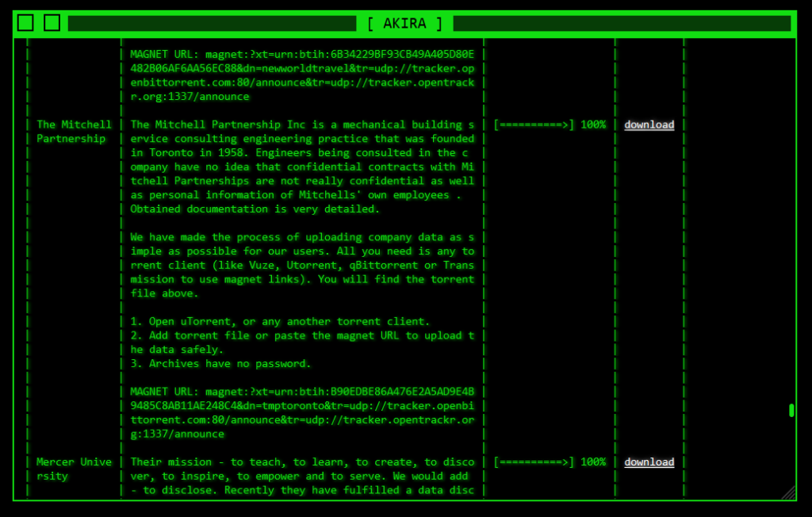Image resolution: width=812 pixels, height=517 pixels.
Task: Select the Mercer University name cell
Action: click(74, 469)
